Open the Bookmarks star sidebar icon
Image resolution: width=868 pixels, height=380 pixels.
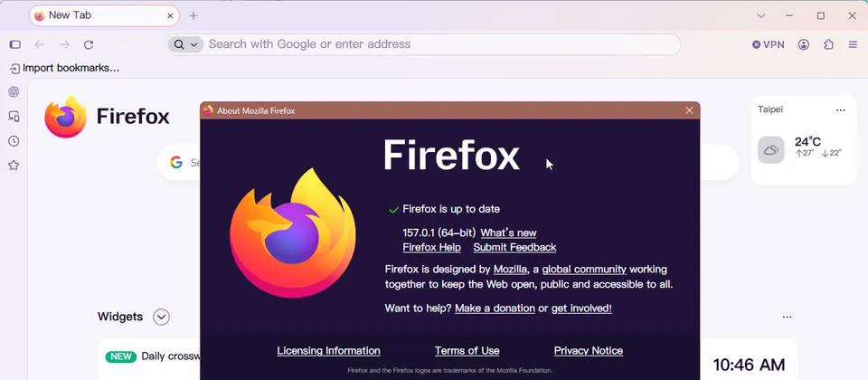14,165
